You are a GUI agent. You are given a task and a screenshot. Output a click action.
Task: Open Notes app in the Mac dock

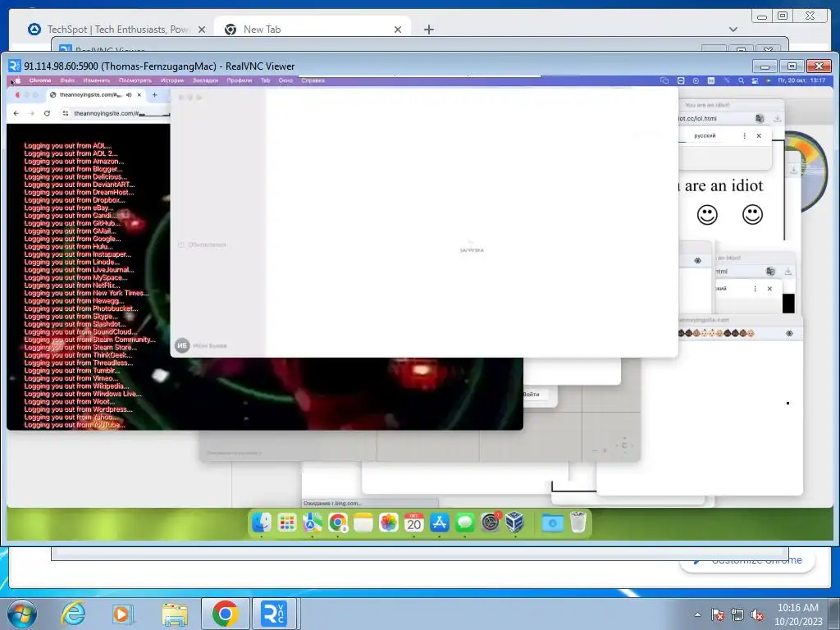tap(363, 523)
